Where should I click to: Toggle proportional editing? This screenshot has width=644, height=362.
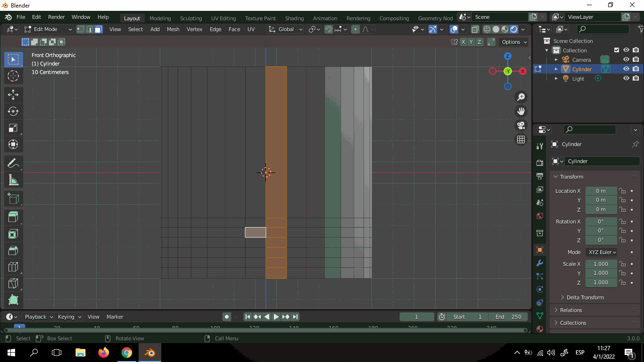pyautogui.click(x=355, y=29)
